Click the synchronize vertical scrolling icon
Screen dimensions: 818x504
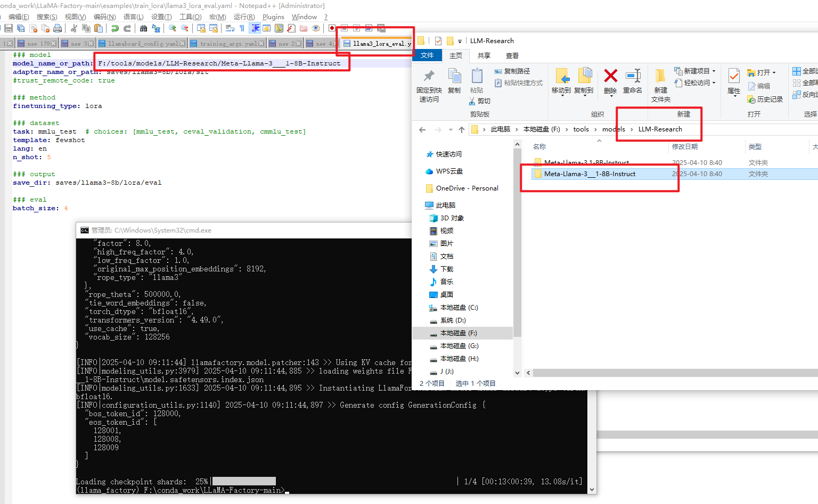click(201, 28)
